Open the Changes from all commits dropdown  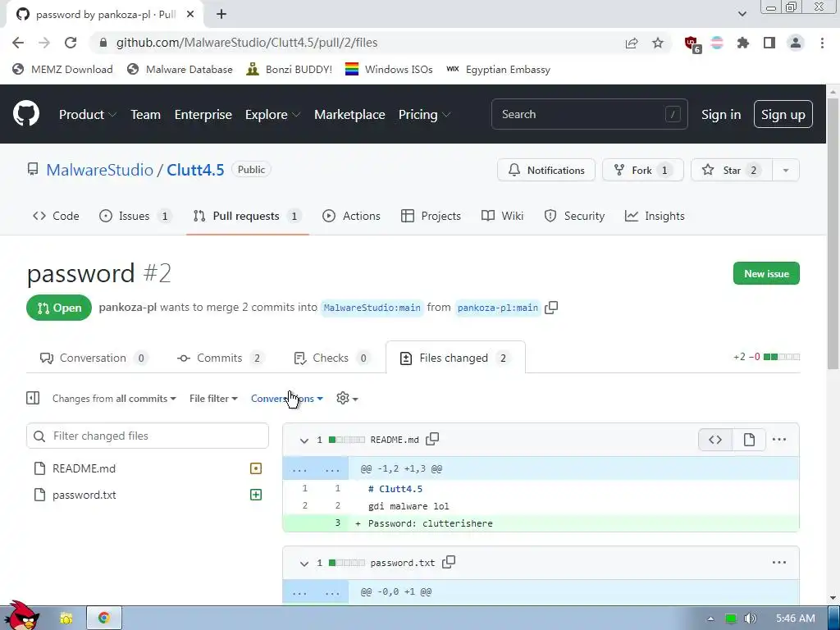[x=114, y=399]
